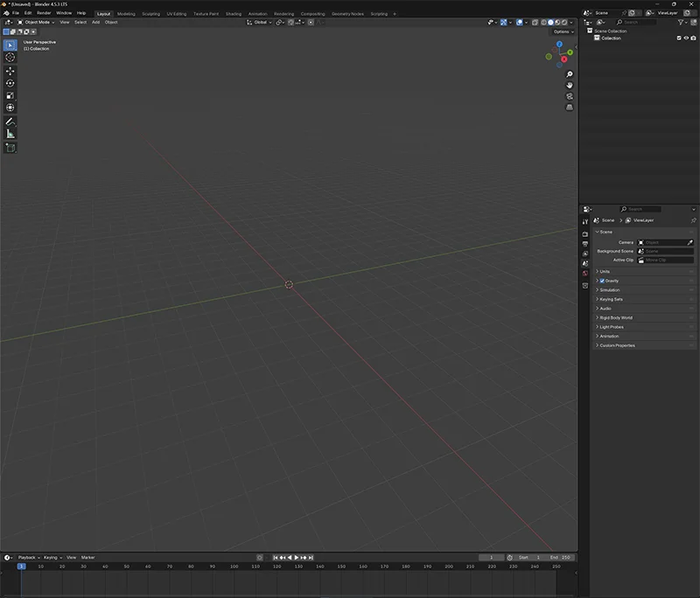Choose the Measure tool
The width and height of the screenshot is (700, 598).
(10, 134)
